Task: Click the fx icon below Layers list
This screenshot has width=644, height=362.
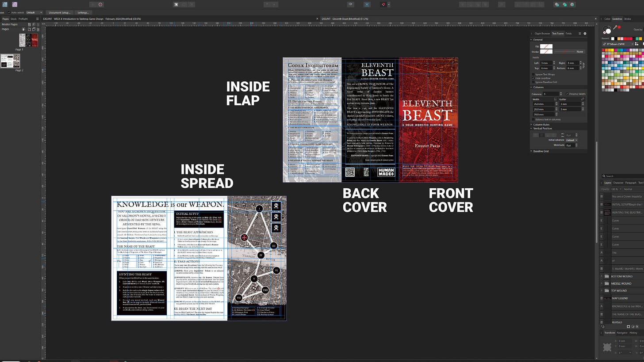Action: (x=638, y=327)
